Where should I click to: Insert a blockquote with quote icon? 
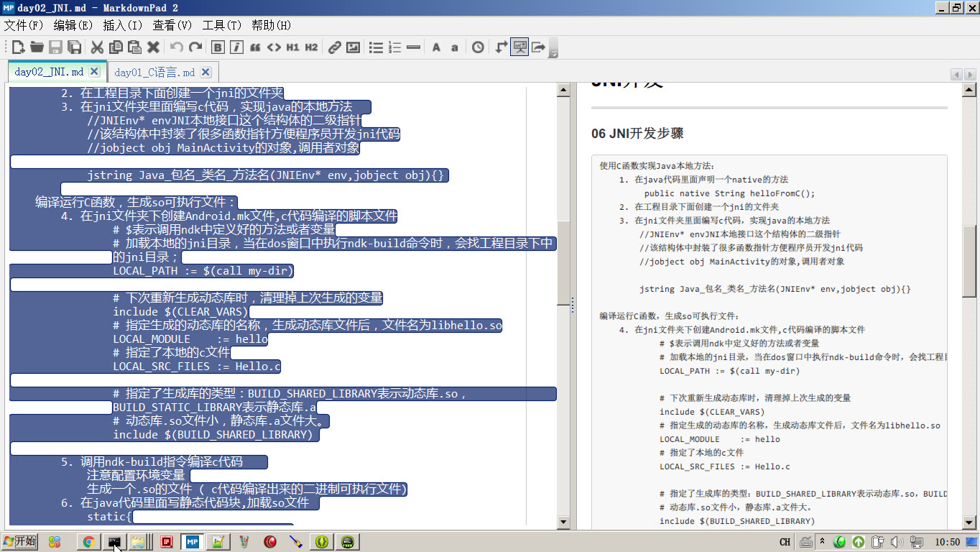click(255, 47)
